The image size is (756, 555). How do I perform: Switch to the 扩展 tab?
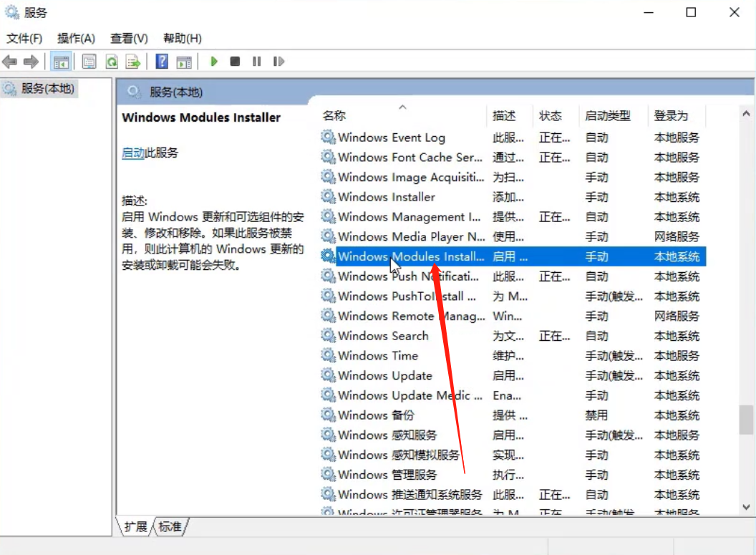pyautogui.click(x=137, y=526)
